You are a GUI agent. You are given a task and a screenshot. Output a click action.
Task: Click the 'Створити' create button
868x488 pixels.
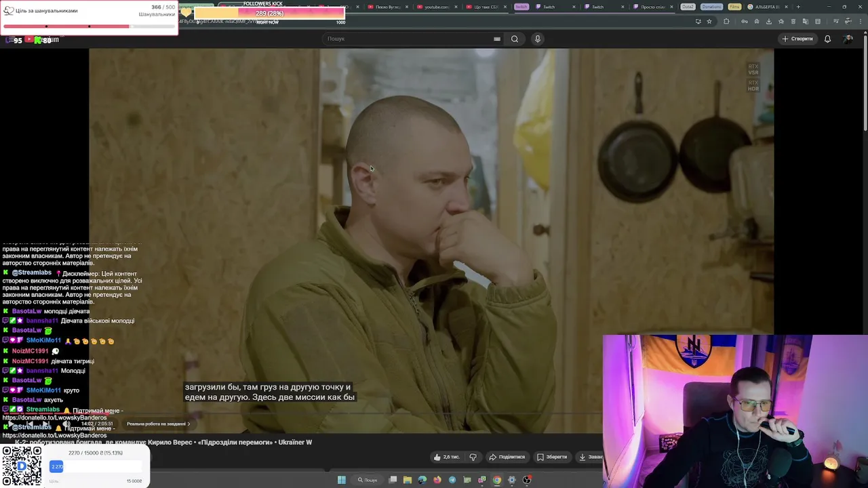coord(797,39)
